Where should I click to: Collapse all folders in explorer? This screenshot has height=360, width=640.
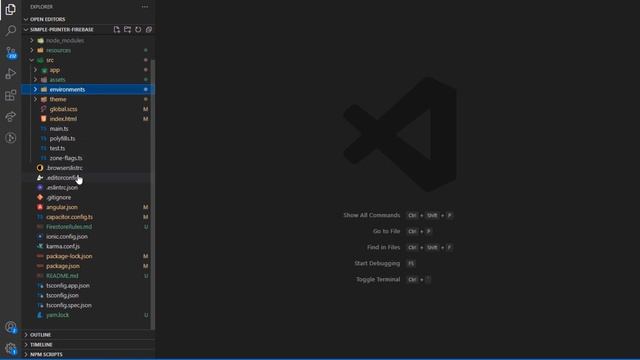point(149,29)
